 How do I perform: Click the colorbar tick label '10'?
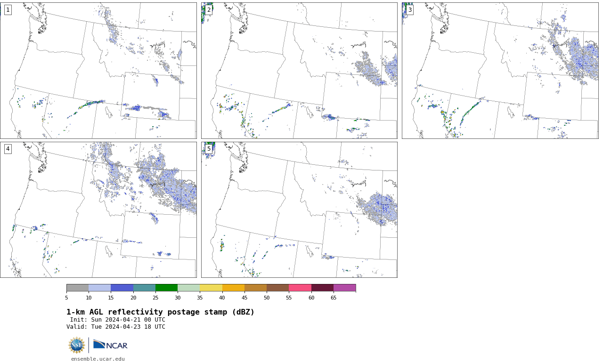pos(89,298)
